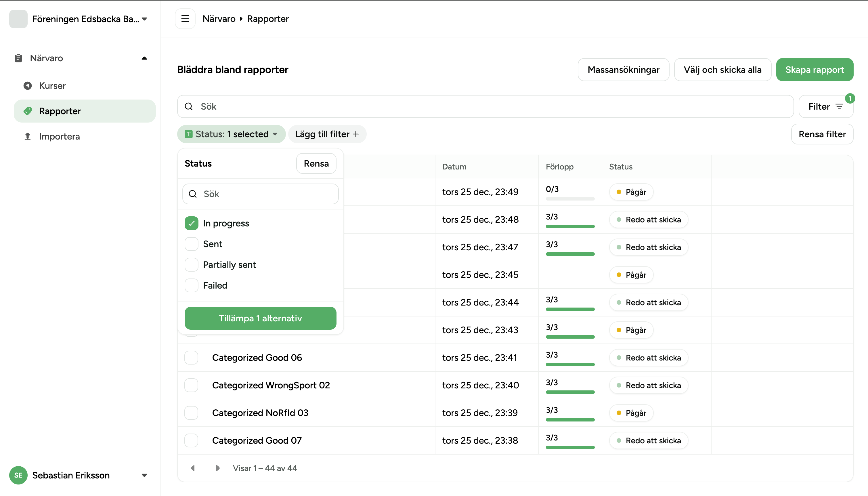Click the plus icon in Lägg till filter
The image size is (868, 496).
tap(356, 134)
